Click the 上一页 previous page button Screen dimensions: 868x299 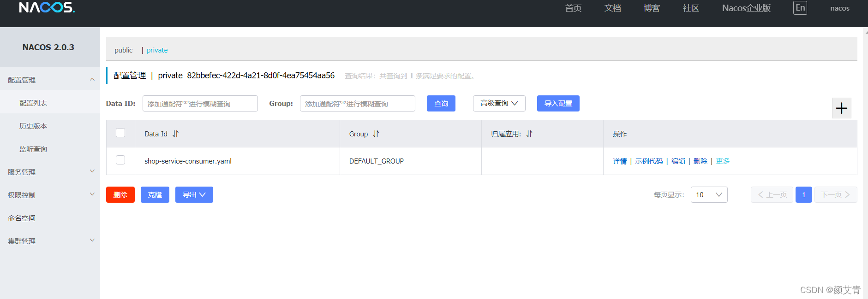pyautogui.click(x=772, y=194)
